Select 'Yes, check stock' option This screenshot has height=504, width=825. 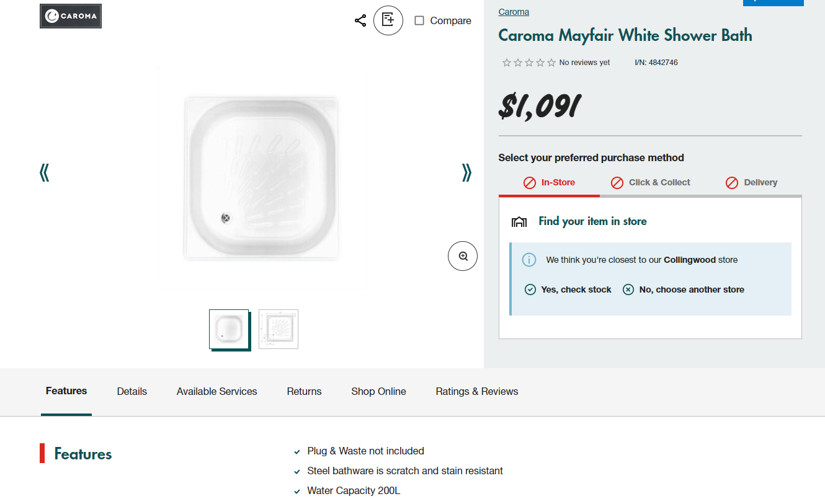click(567, 289)
